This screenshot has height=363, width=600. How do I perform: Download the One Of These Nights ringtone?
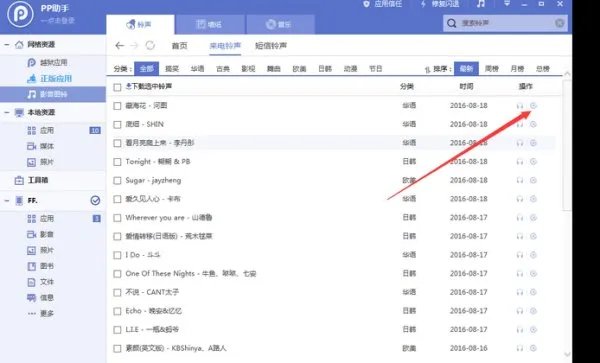533,274
